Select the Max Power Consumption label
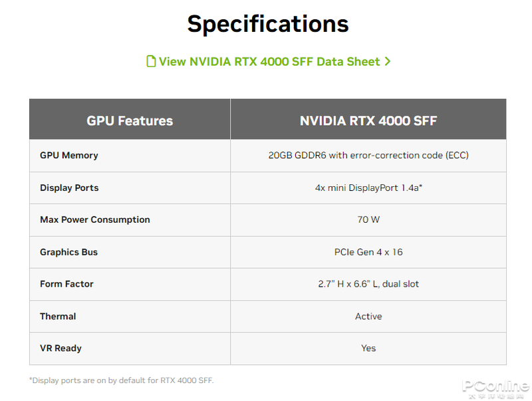Screen dimensions: 532x401 [95, 219]
